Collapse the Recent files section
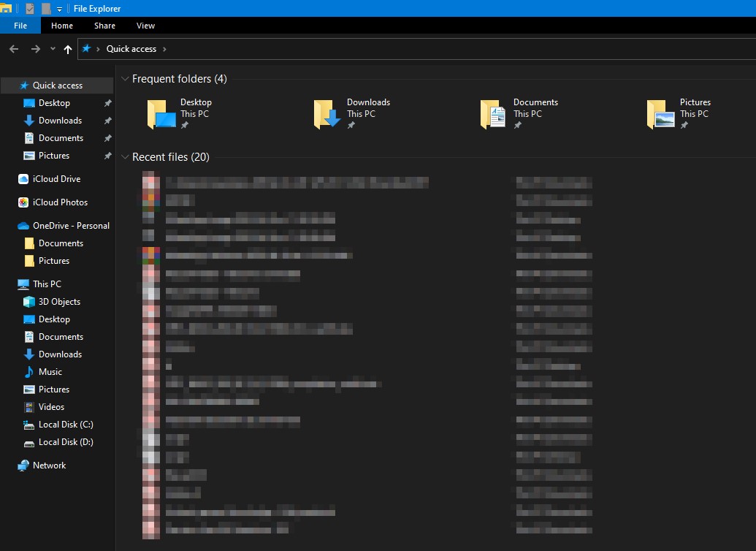 click(x=125, y=156)
